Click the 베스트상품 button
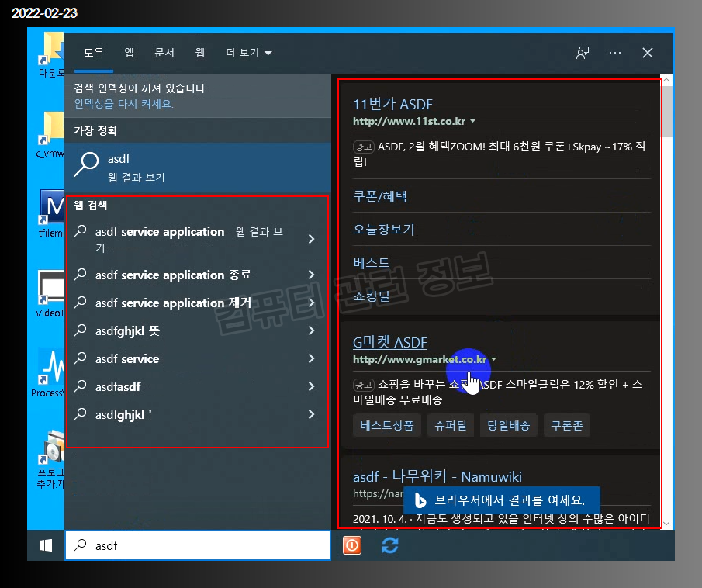The width and height of the screenshot is (702, 588). click(387, 425)
